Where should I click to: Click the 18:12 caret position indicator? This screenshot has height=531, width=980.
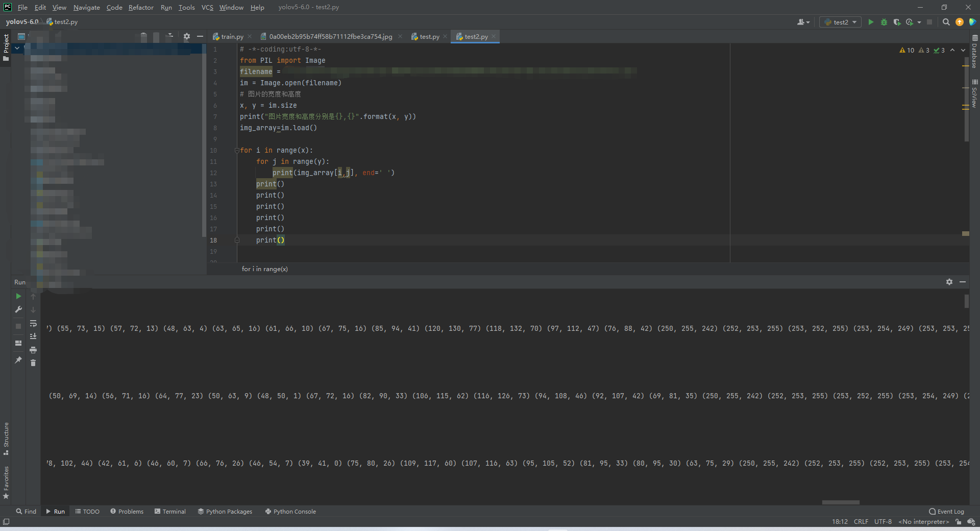click(x=840, y=522)
